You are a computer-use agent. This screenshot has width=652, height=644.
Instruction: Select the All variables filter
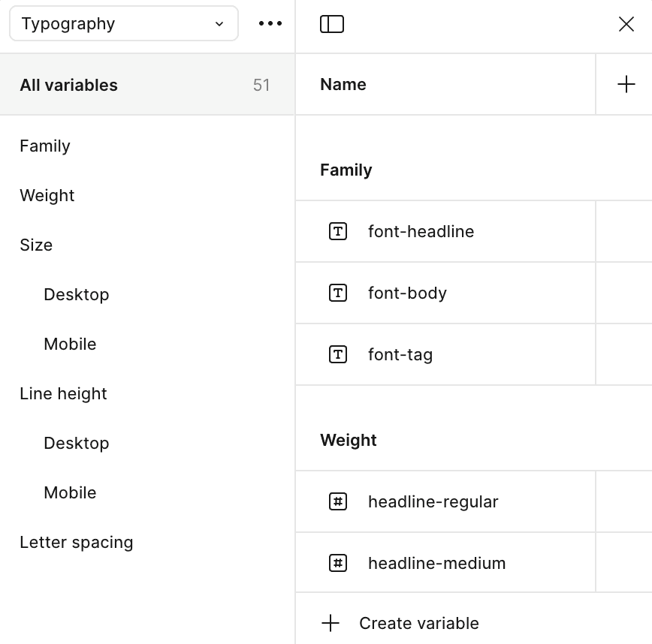68,85
